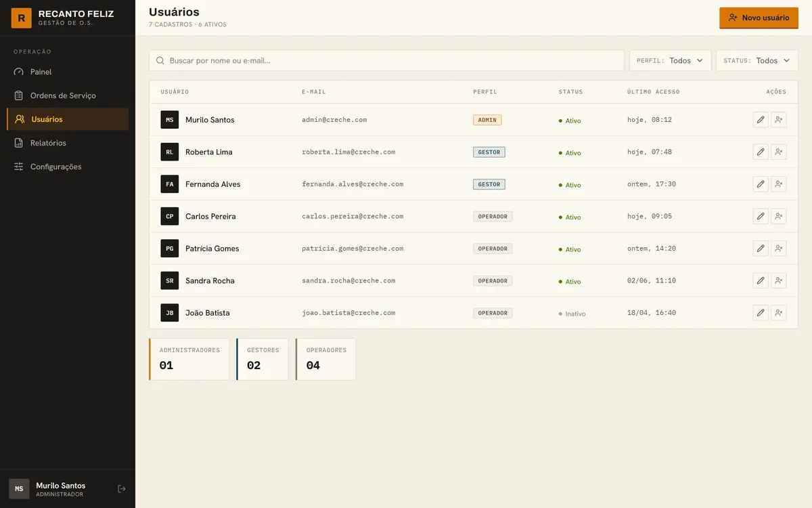Go to Painel in sidebar
Image resolution: width=812 pixels, height=508 pixels.
pos(68,72)
